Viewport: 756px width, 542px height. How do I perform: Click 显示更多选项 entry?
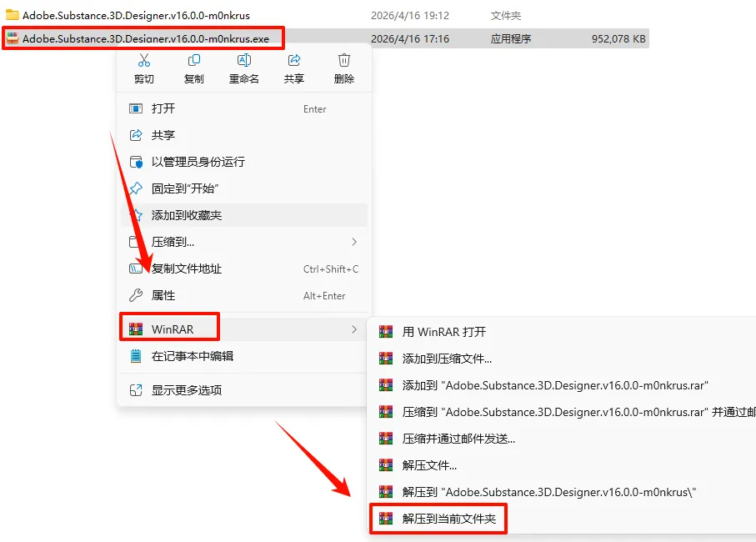point(244,390)
